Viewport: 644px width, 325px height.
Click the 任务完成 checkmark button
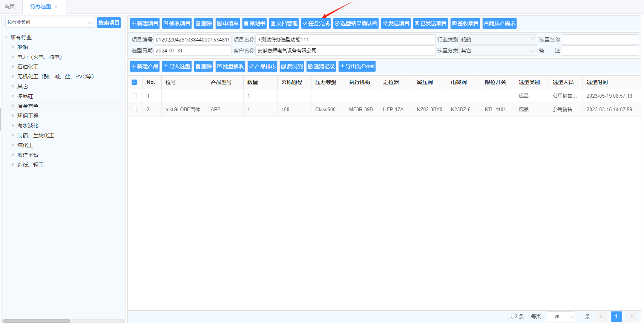coord(316,23)
